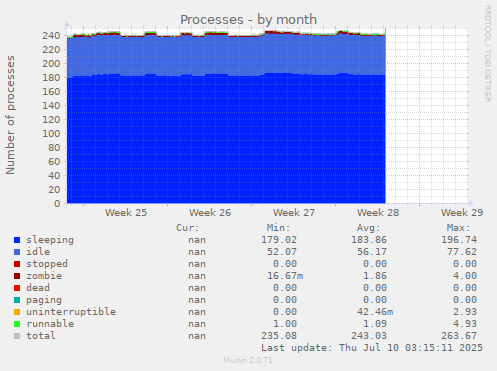Click zombie min value 16.67m
The image size is (497, 371).
(x=285, y=276)
